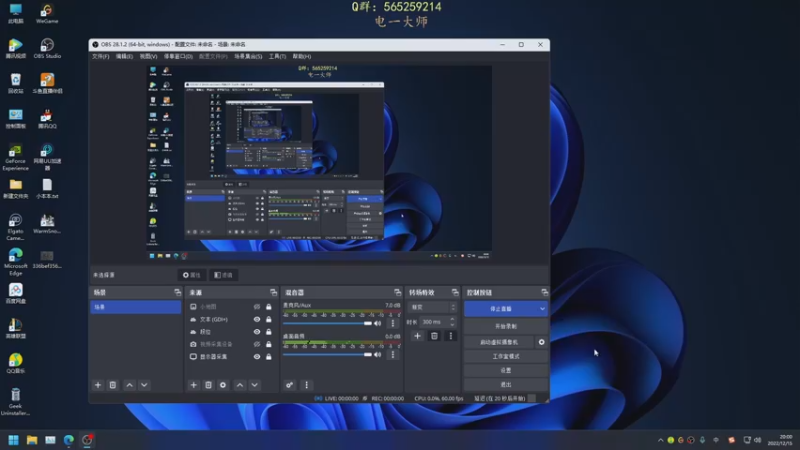Add a transition with plus icon
800x450 pixels.
417,336
